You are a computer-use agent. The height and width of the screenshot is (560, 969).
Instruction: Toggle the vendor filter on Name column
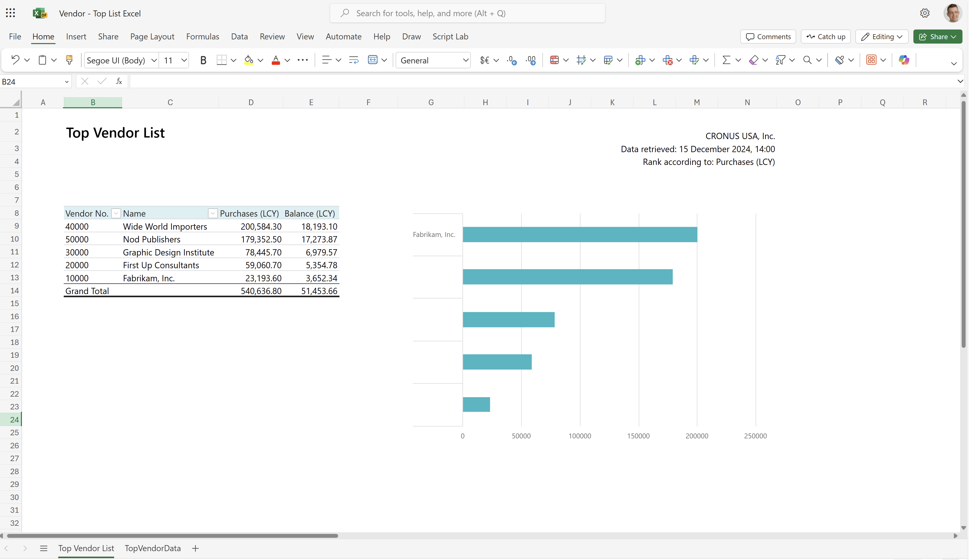click(213, 213)
